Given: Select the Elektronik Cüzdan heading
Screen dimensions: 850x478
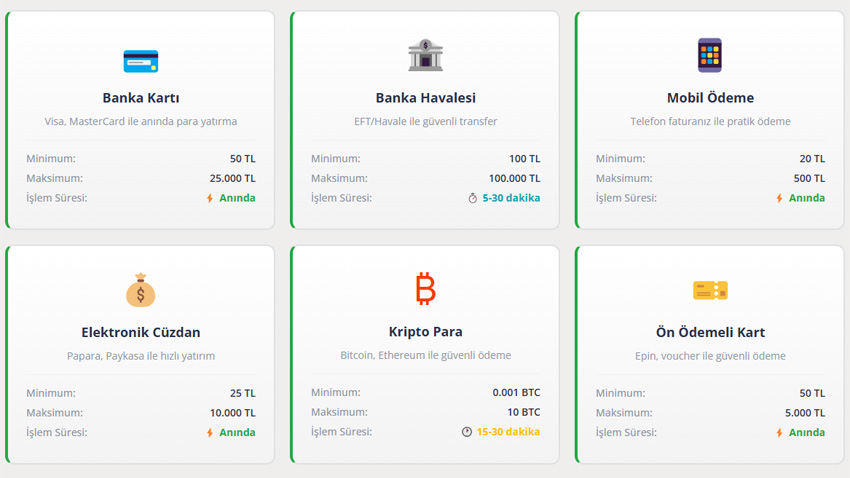Looking at the screenshot, I should (141, 332).
